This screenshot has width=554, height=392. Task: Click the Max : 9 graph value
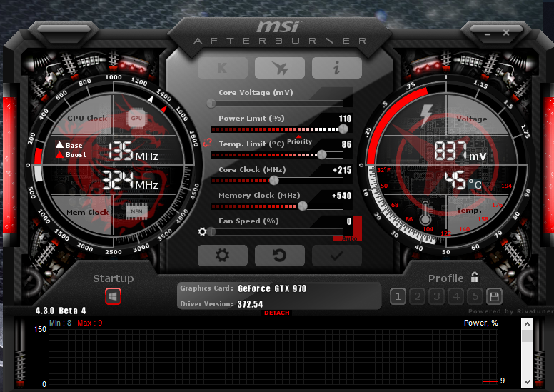90,323
